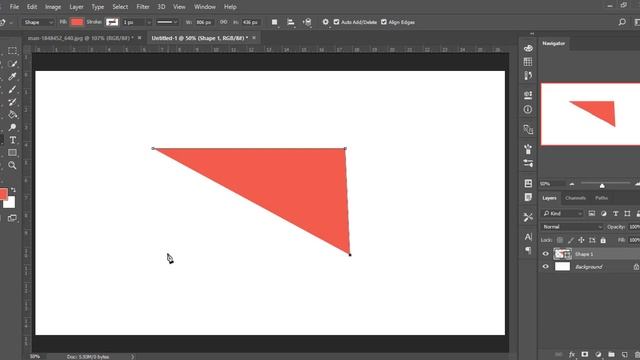The width and height of the screenshot is (640, 360).
Task: Select the Rectangle shape tool
Action: (12, 153)
